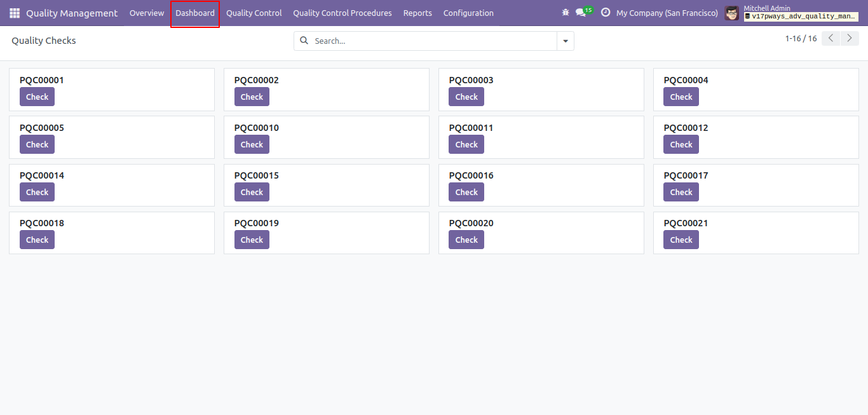This screenshot has height=415, width=868.
Task: Expand the search options dropdown arrow
Action: click(566, 41)
